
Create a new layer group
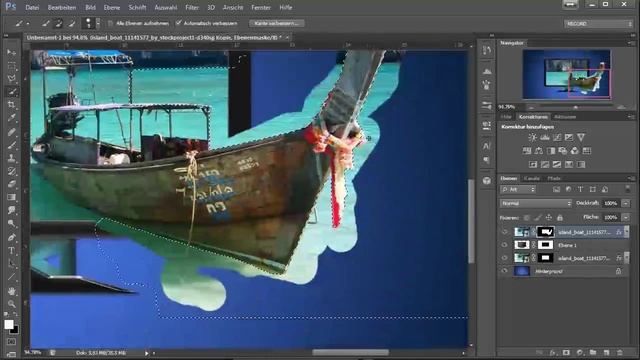click(x=593, y=352)
